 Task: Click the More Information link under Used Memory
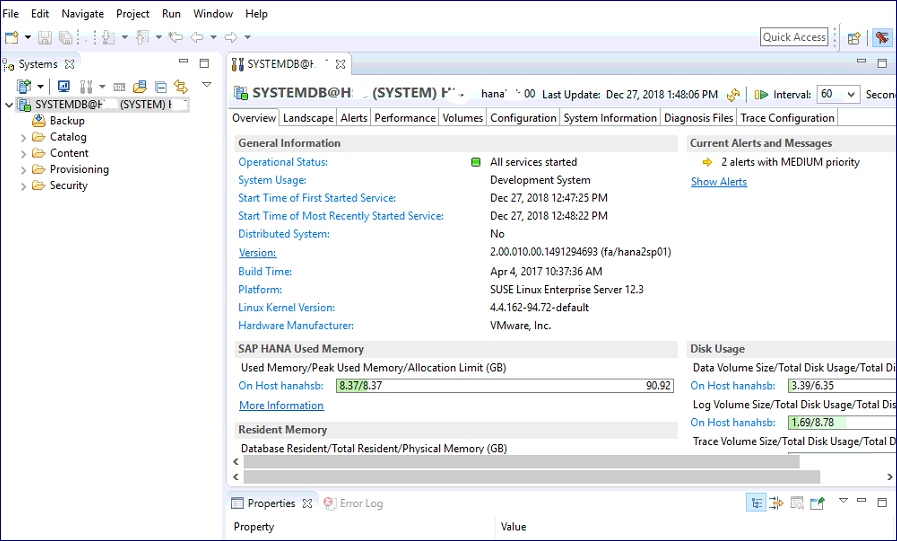(x=281, y=405)
